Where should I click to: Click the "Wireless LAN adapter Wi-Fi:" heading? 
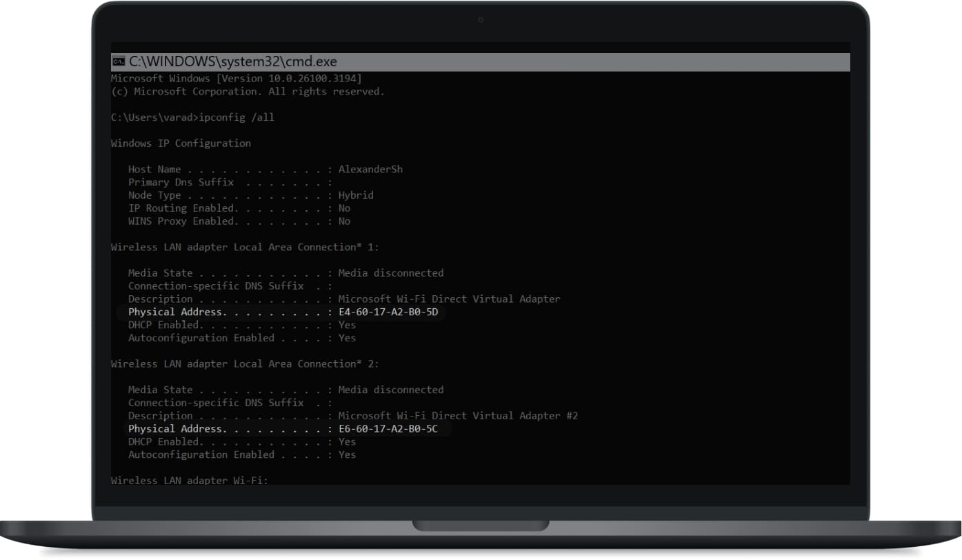click(x=189, y=480)
